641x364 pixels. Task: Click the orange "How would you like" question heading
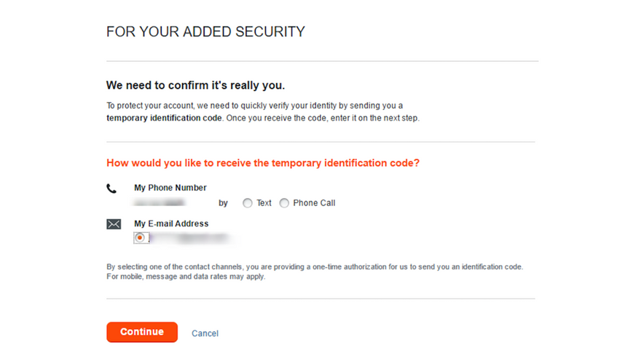pyautogui.click(x=263, y=163)
